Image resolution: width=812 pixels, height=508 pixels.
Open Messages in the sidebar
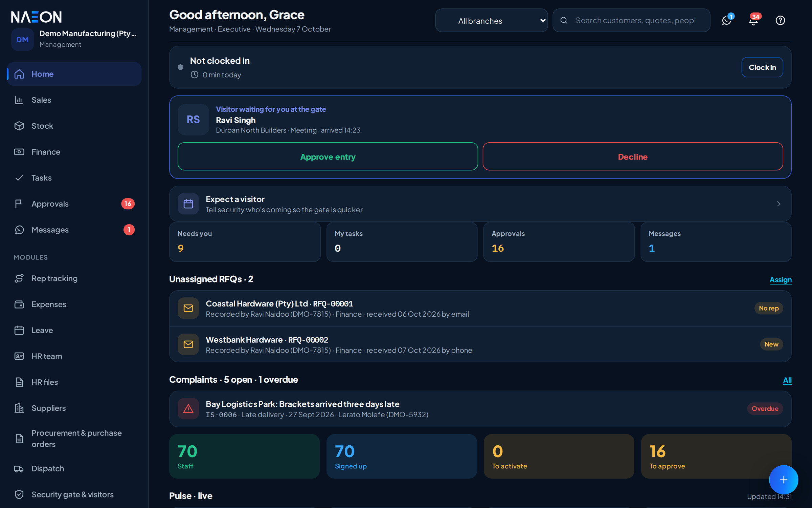click(74, 230)
